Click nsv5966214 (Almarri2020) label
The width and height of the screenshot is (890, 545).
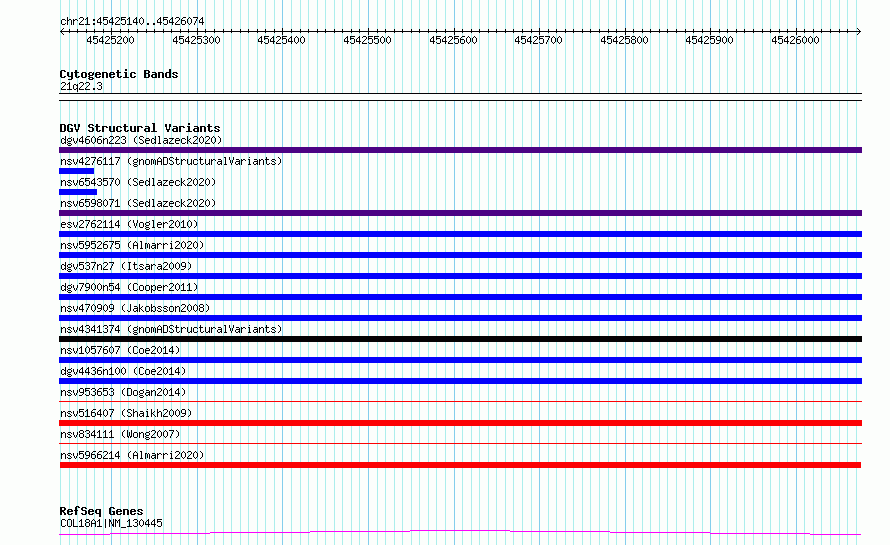[x=132, y=455]
